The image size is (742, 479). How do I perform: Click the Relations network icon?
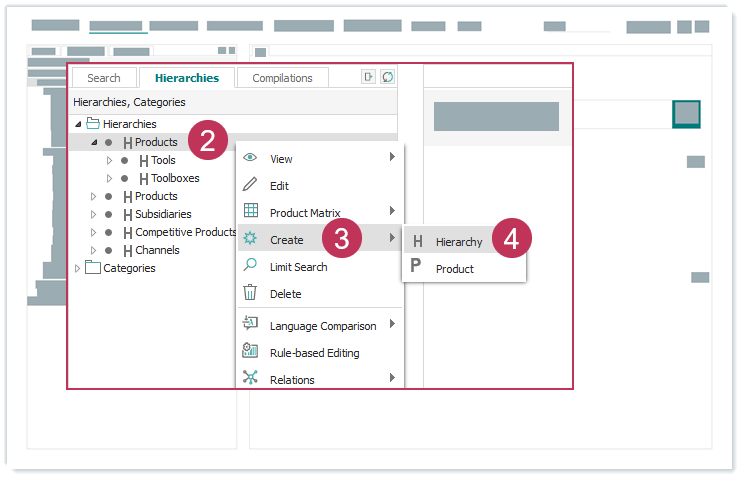pyautogui.click(x=250, y=378)
